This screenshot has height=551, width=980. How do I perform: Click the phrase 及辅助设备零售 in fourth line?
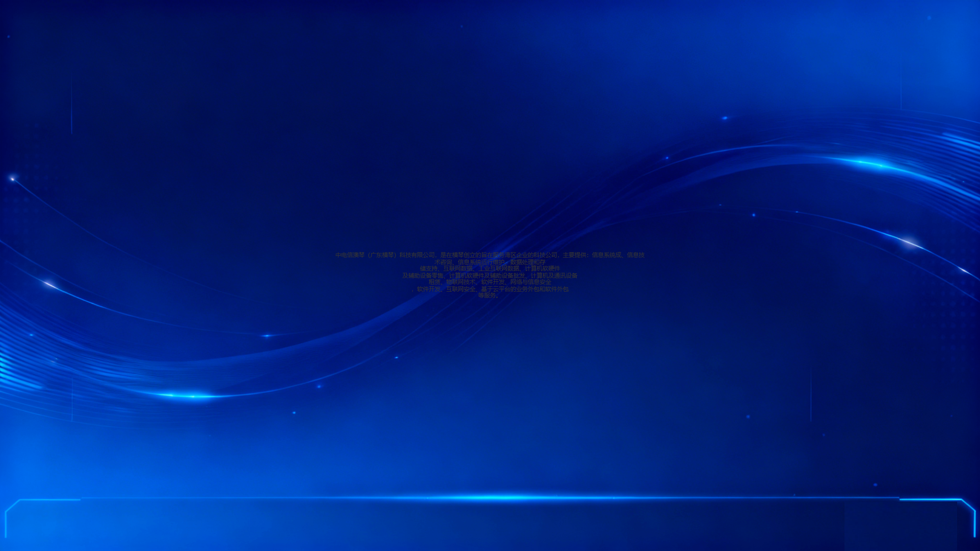click(x=423, y=275)
